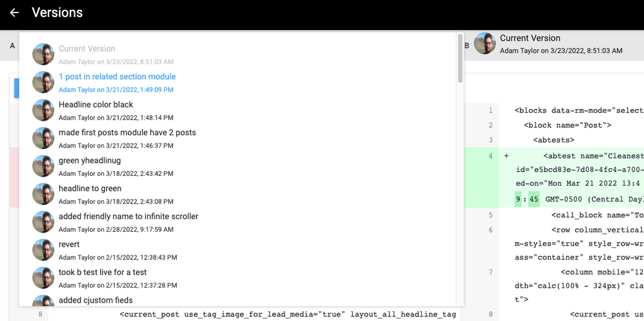The width and height of the screenshot is (644, 321).
Task: Select the 'green yheadlinug' version
Action: click(89, 160)
